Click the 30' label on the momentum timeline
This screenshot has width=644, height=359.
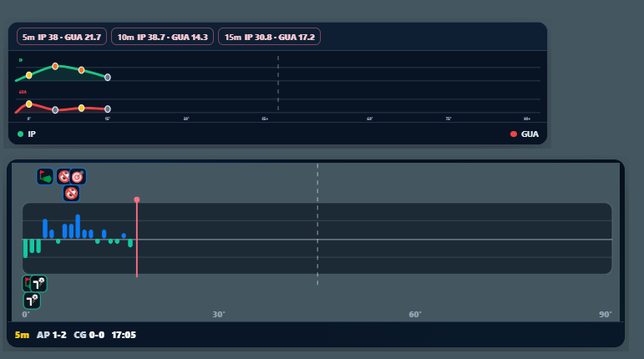click(219, 314)
